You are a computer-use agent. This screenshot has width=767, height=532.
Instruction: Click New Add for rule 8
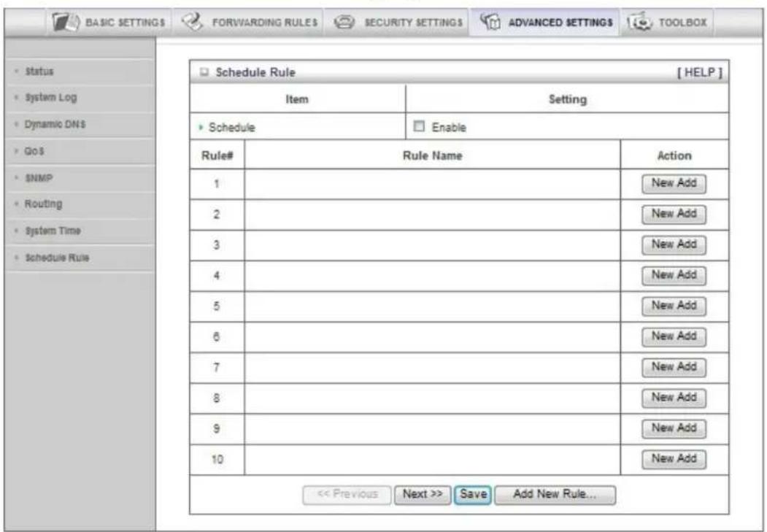[674, 398]
